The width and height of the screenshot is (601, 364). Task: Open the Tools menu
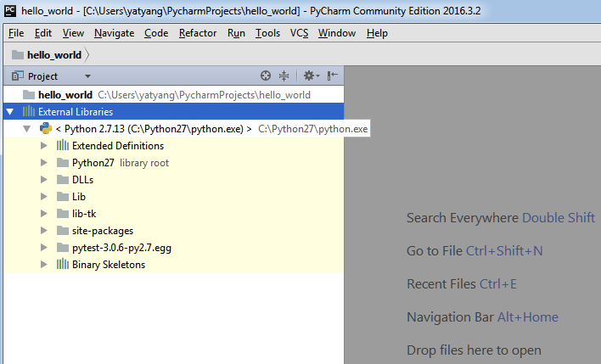[268, 33]
